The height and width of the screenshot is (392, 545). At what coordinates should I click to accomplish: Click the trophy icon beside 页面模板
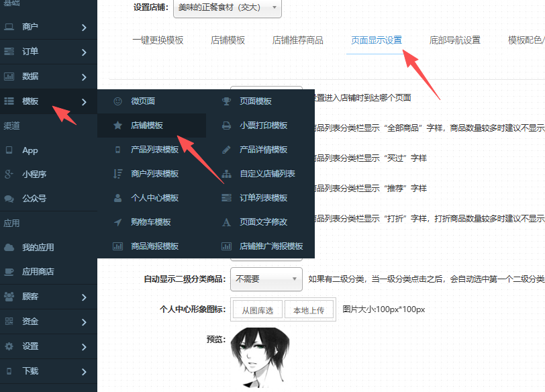pyautogui.click(x=227, y=101)
